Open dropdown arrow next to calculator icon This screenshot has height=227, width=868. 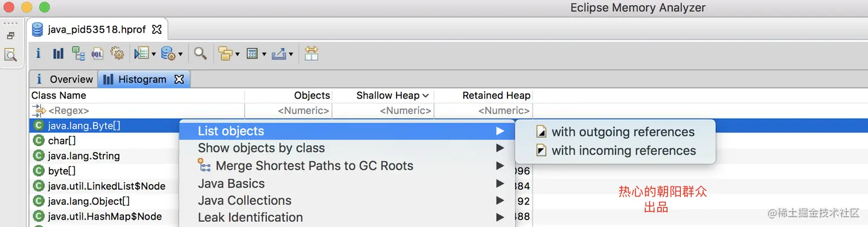264,54
